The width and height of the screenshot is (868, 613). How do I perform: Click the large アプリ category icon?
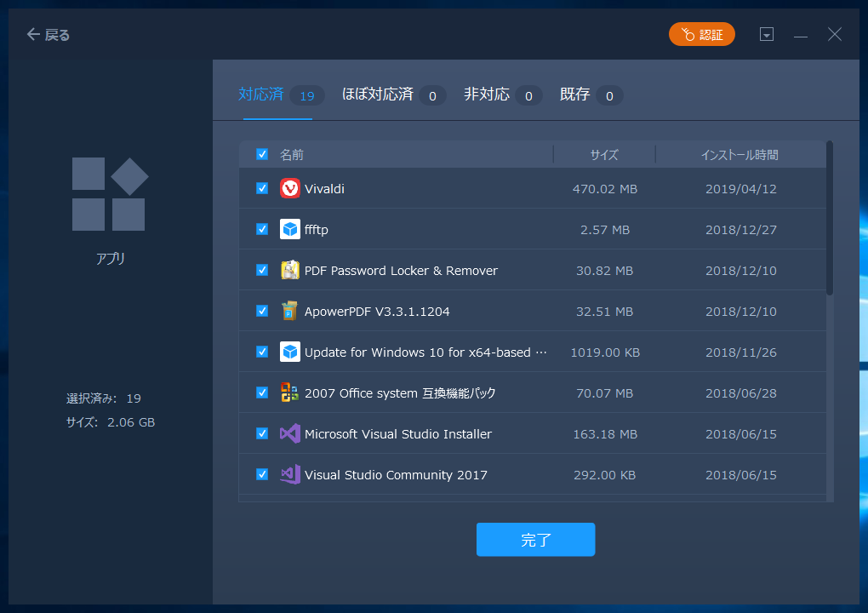point(110,194)
